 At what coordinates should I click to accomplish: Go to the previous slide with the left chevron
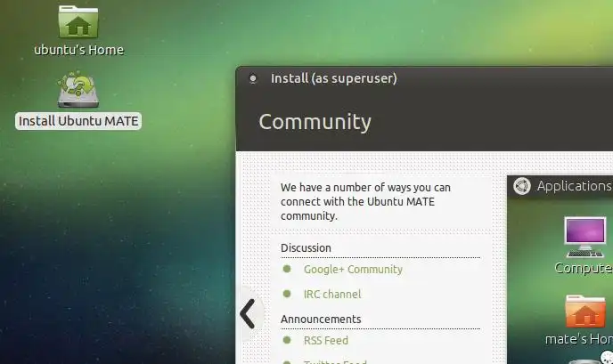(x=248, y=313)
